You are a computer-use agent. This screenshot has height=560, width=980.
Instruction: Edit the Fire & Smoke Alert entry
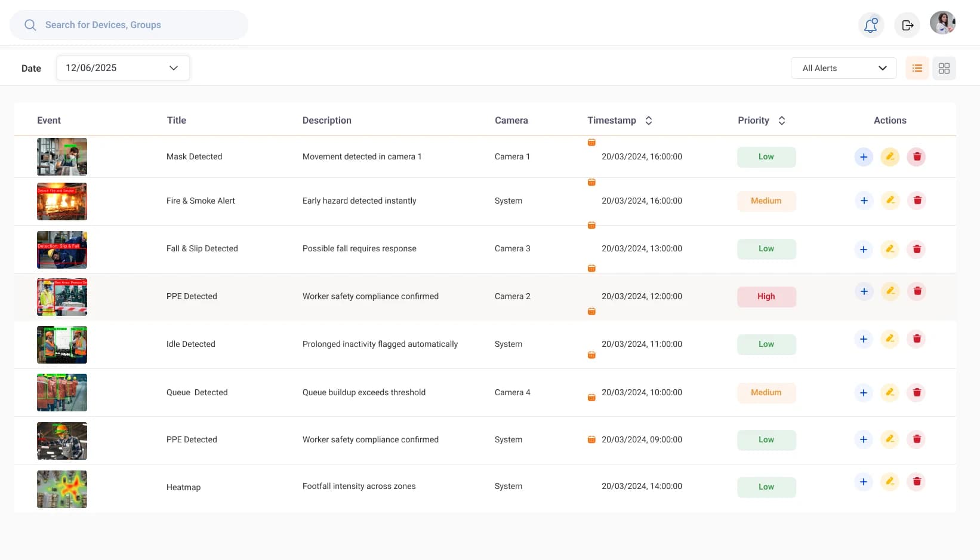click(x=890, y=201)
